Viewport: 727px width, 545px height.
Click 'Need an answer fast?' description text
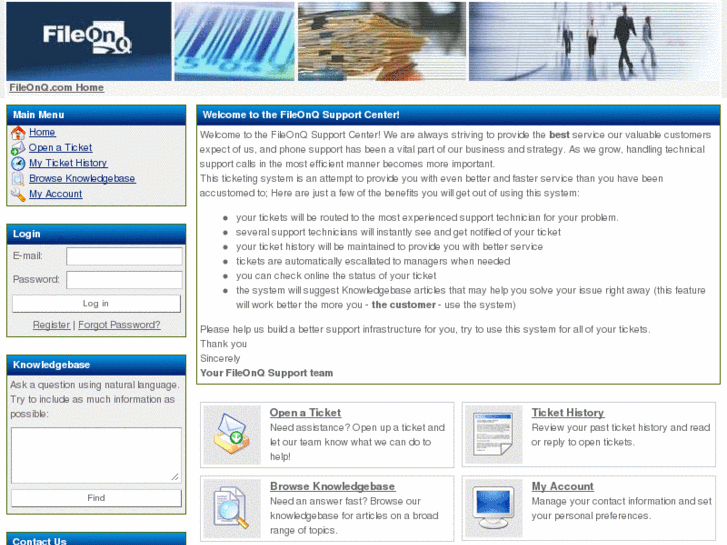click(354, 516)
